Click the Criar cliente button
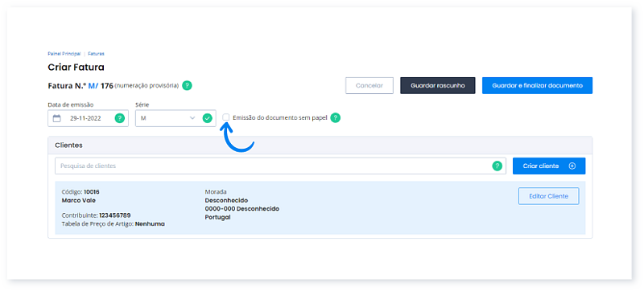Screen dimensions: 644x291 [549, 166]
